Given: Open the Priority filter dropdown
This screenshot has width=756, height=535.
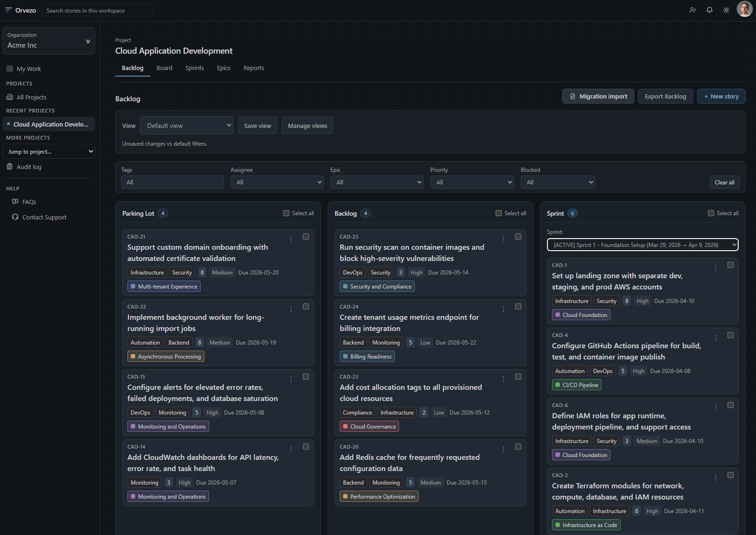Looking at the screenshot, I should tap(472, 182).
